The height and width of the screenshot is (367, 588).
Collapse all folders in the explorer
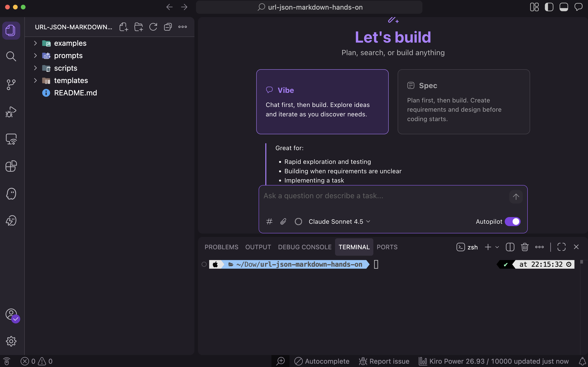168,27
